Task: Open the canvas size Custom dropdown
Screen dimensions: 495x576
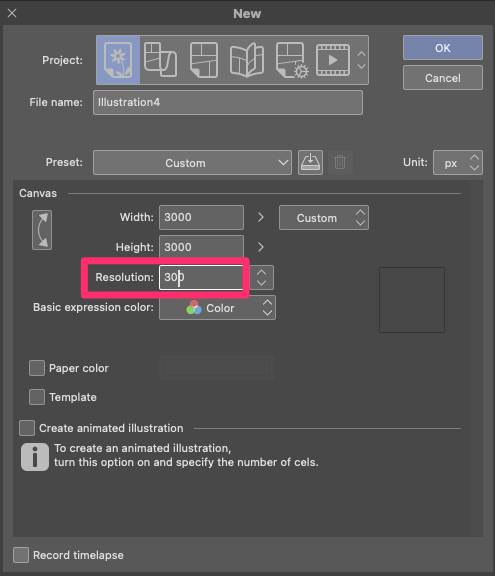Action: (324, 217)
